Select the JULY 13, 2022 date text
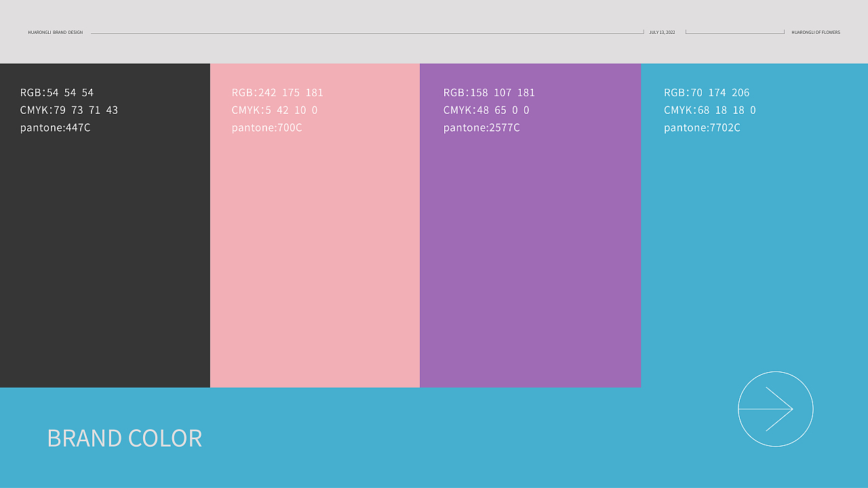 [x=662, y=33]
